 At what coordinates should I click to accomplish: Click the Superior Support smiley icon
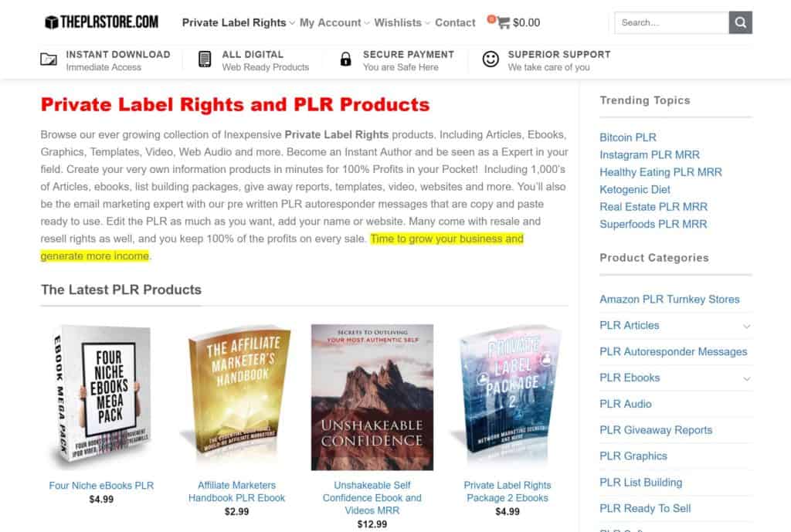click(491, 59)
